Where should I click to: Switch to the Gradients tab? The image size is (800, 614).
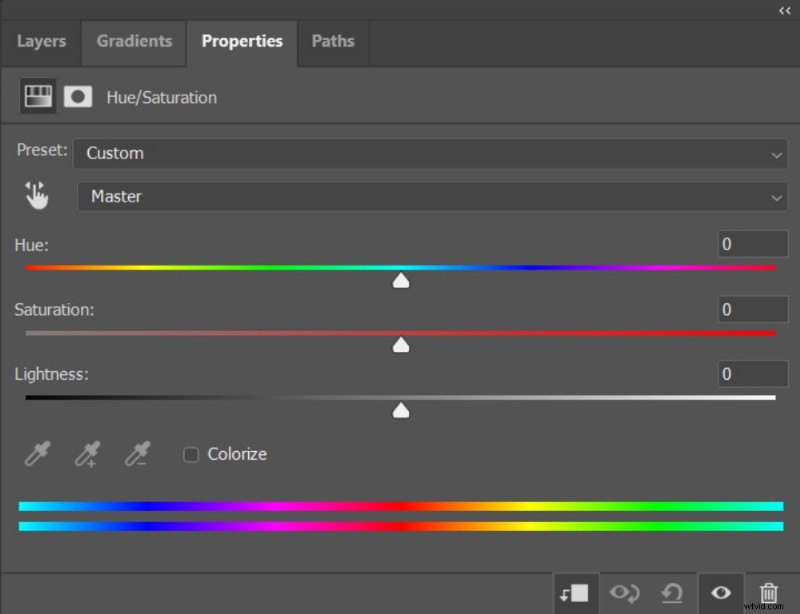pyautogui.click(x=133, y=42)
